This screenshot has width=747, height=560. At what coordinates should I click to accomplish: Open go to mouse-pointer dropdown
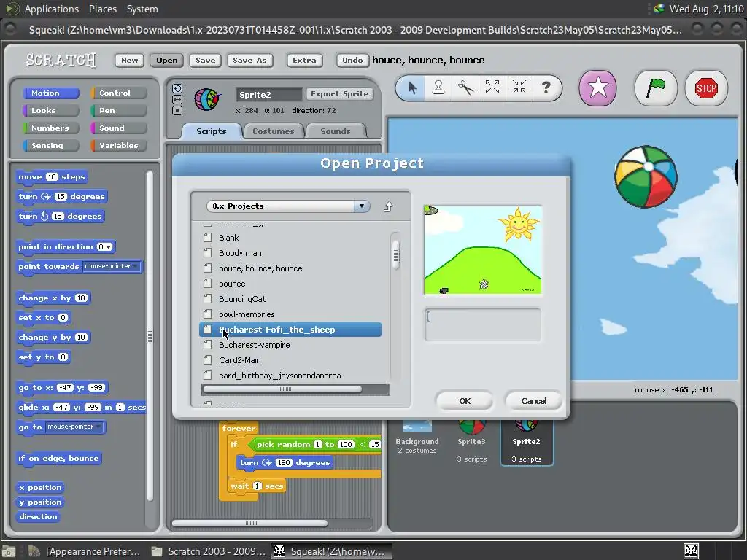(x=75, y=427)
